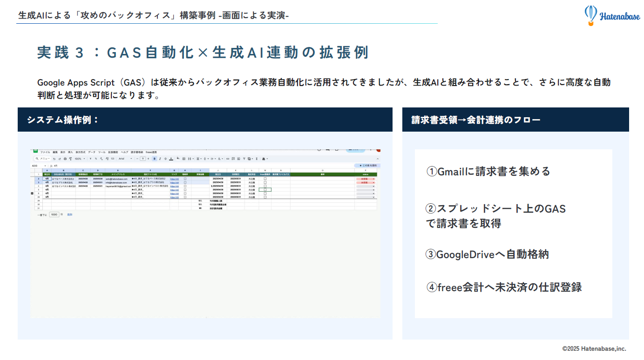
Task: Open the Arial font dropdown
Action: [125, 159]
